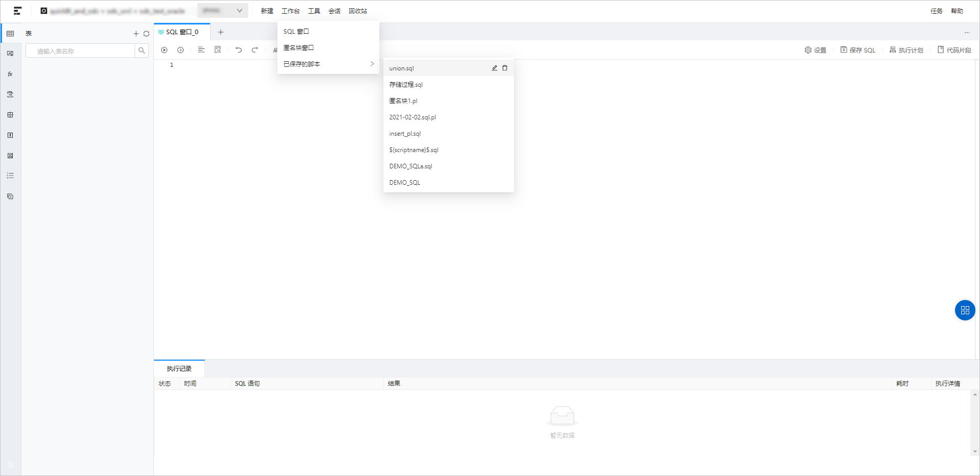Switch to the 执行记录 tab
Screen dimensions: 980x476
tap(179, 368)
